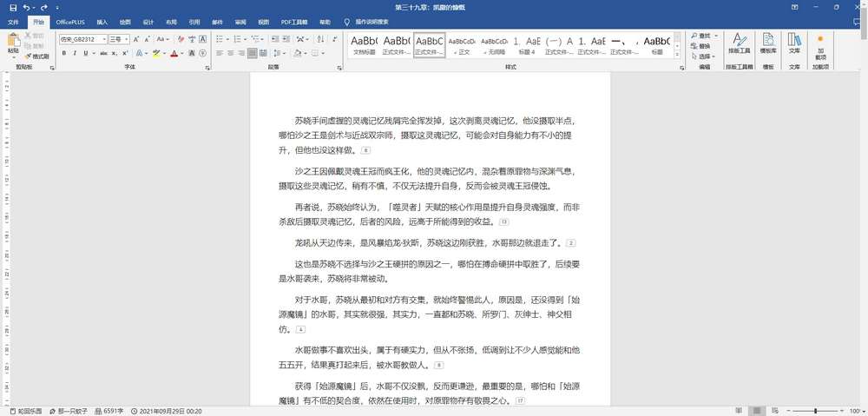
Task: Click the word count 6591 字 in status bar
Action: pyautogui.click(x=109, y=411)
